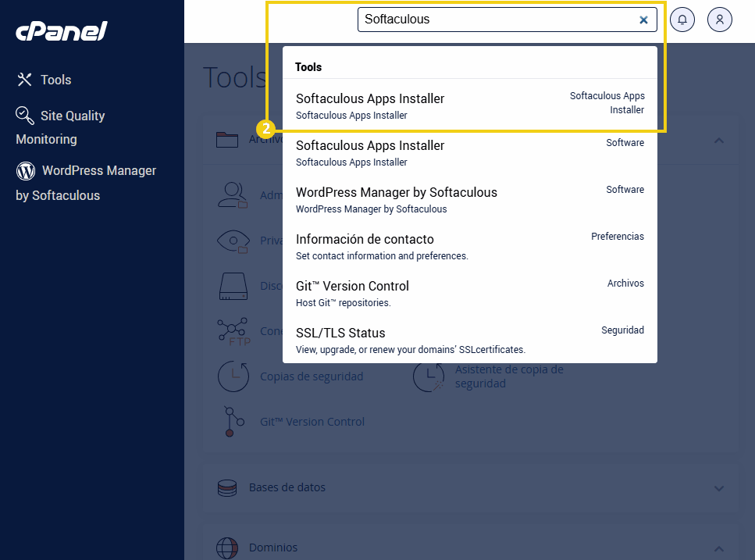Open the user account icon
The width and height of the screenshot is (755, 560).
(x=719, y=20)
